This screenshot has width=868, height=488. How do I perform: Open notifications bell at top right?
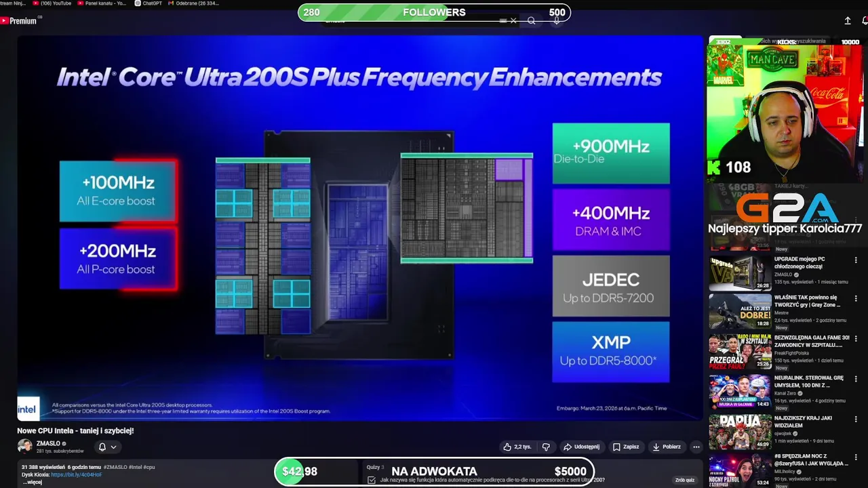point(865,21)
